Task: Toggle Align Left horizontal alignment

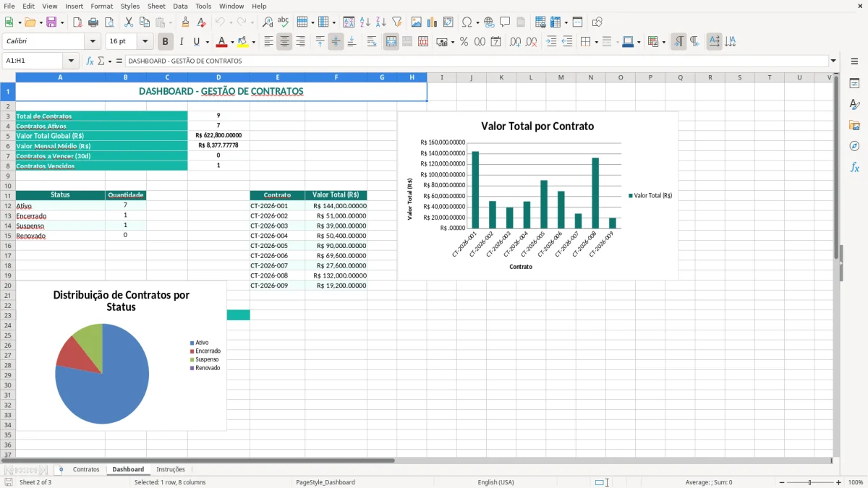Action: click(x=268, y=42)
